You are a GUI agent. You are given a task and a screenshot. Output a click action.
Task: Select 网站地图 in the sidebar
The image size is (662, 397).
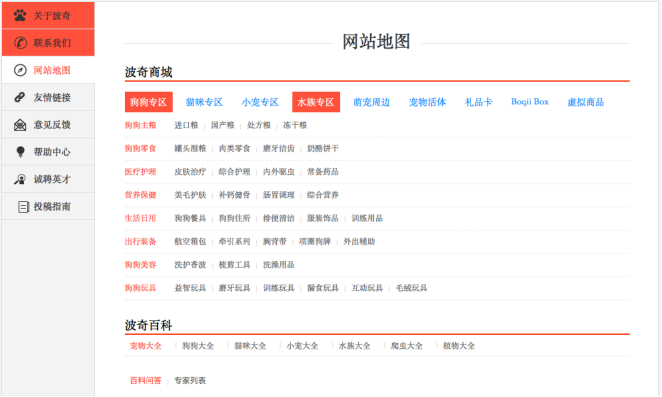48,70
